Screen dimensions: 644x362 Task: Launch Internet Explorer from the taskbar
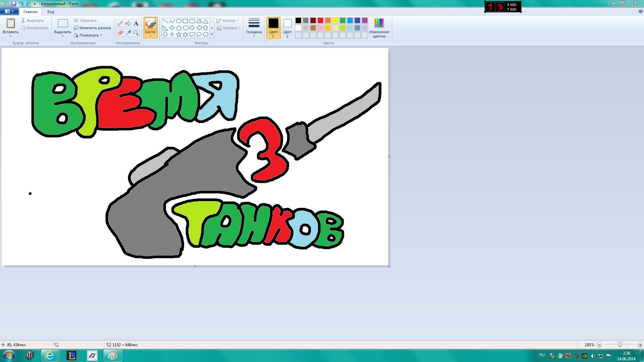(x=50, y=356)
